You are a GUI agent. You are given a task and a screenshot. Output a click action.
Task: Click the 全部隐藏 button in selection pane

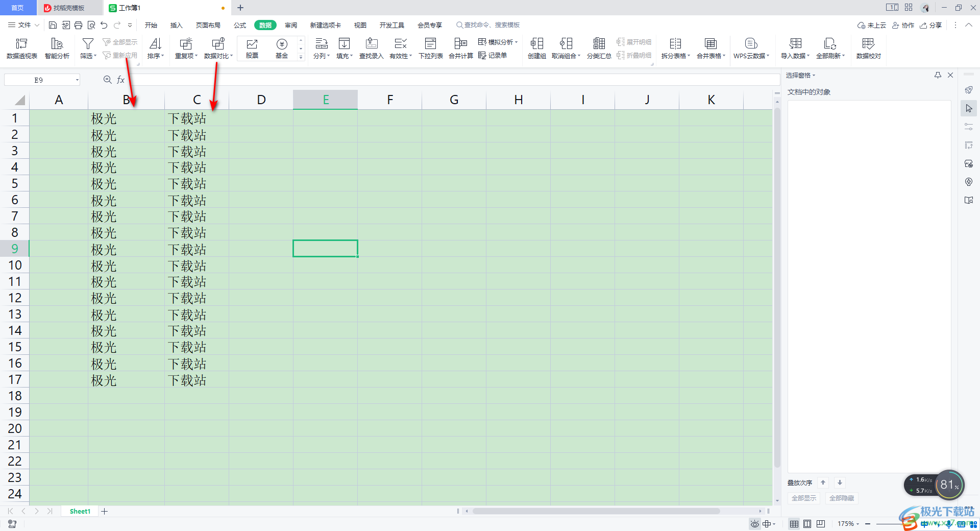coord(842,498)
